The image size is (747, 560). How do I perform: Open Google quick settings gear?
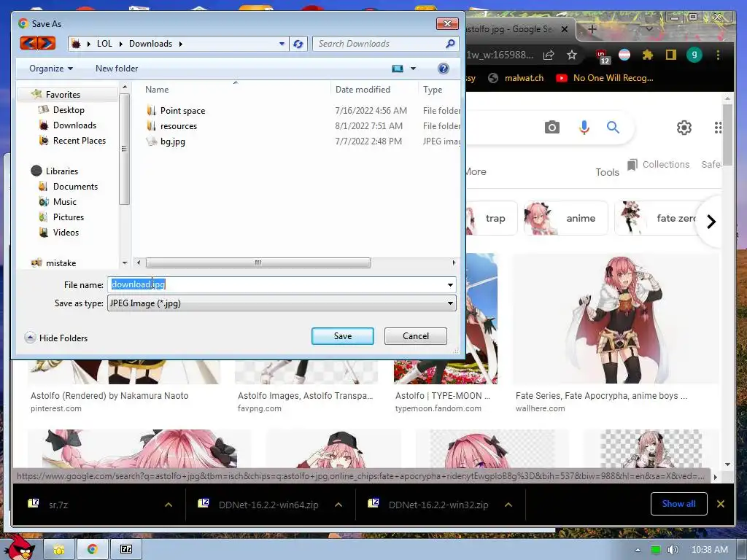[684, 127]
